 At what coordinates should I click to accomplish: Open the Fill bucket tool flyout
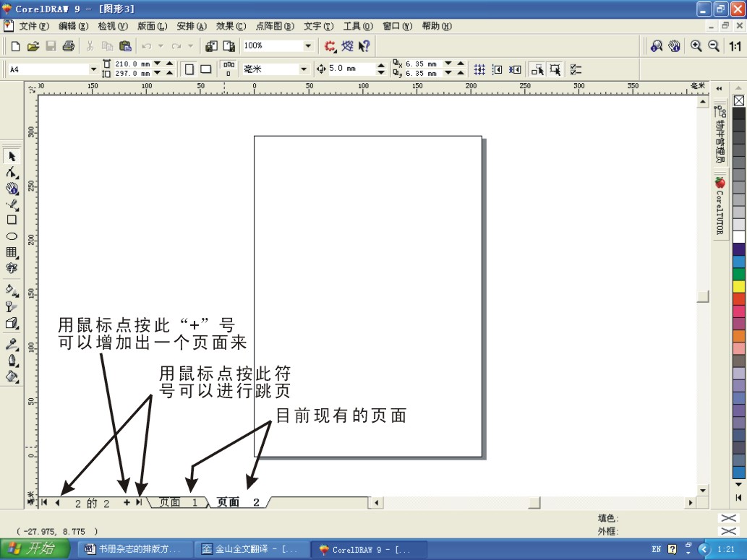click(12, 376)
